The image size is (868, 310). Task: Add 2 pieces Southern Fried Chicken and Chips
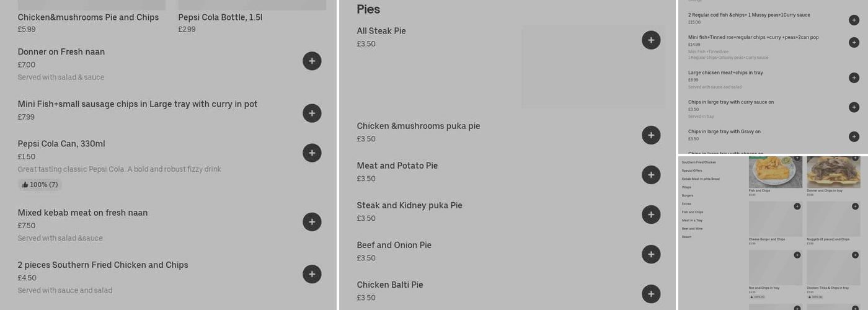(x=312, y=274)
